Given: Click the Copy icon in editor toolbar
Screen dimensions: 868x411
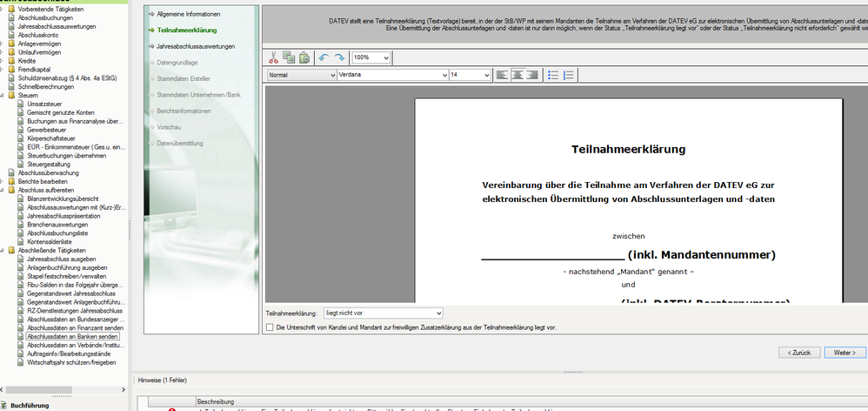Looking at the screenshot, I should [289, 57].
